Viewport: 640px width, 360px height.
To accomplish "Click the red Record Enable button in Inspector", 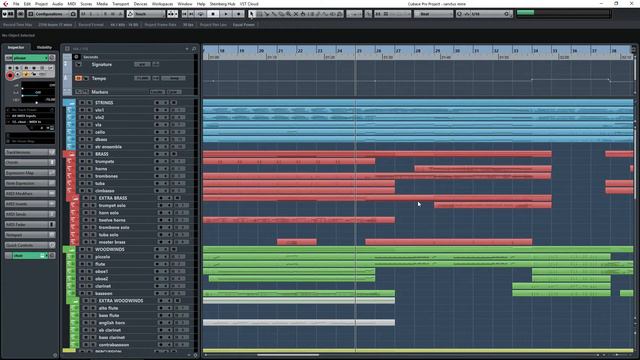I will pyautogui.click(x=10, y=76).
